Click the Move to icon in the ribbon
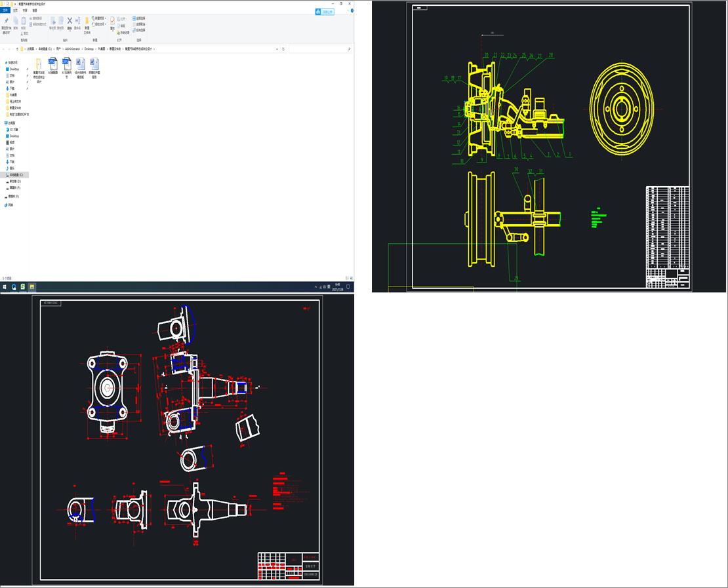This screenshot has width=728, height=588. pos(53,22)
